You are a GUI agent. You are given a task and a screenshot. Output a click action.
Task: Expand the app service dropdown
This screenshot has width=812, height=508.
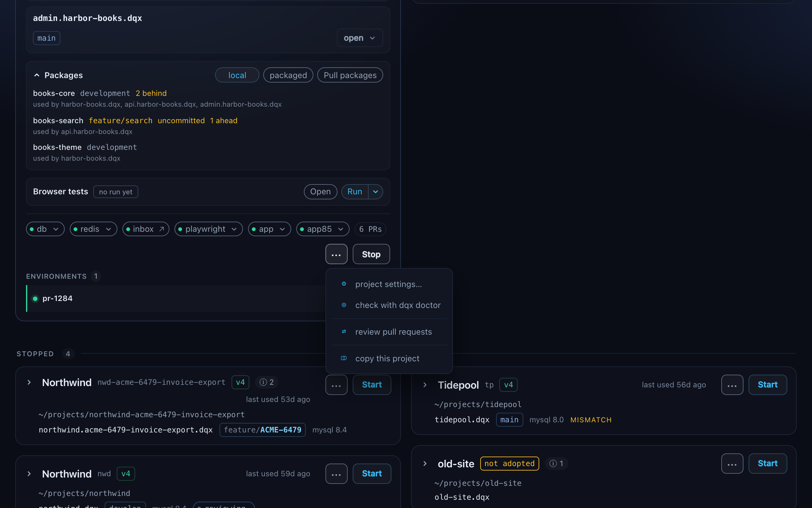269,229
